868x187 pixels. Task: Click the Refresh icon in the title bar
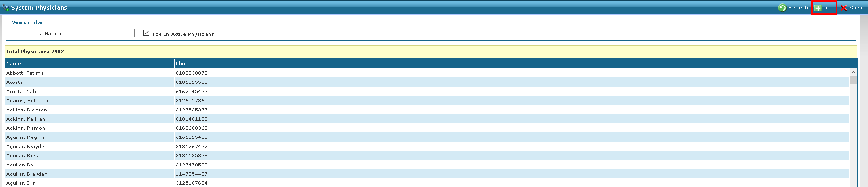(x=782, y=8)
